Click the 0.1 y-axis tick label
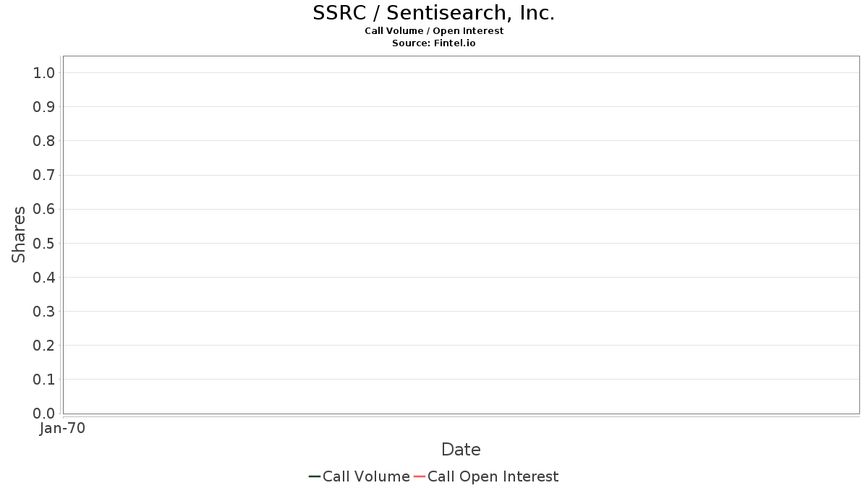Image resolution: width=868 pixels, height=488 pixels. (44, 380)
